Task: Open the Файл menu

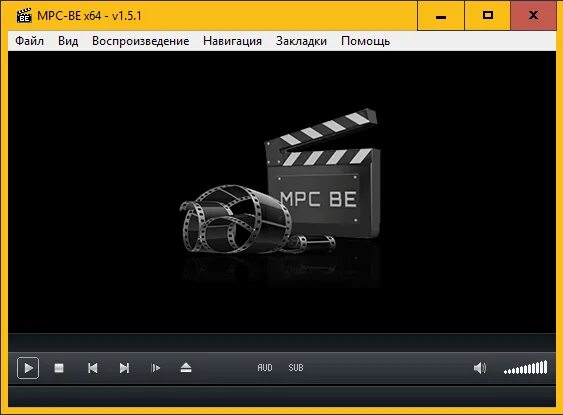Action: point(29,41)
